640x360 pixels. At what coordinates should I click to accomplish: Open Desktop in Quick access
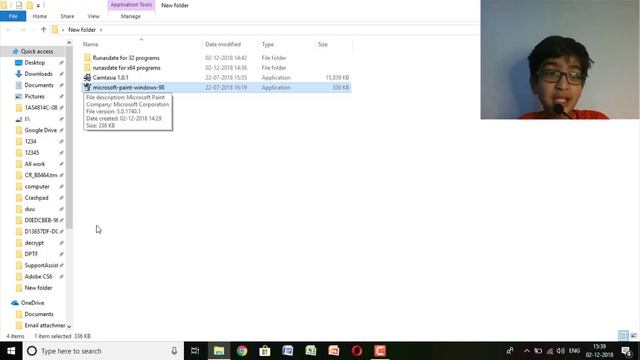click(35, 62)
